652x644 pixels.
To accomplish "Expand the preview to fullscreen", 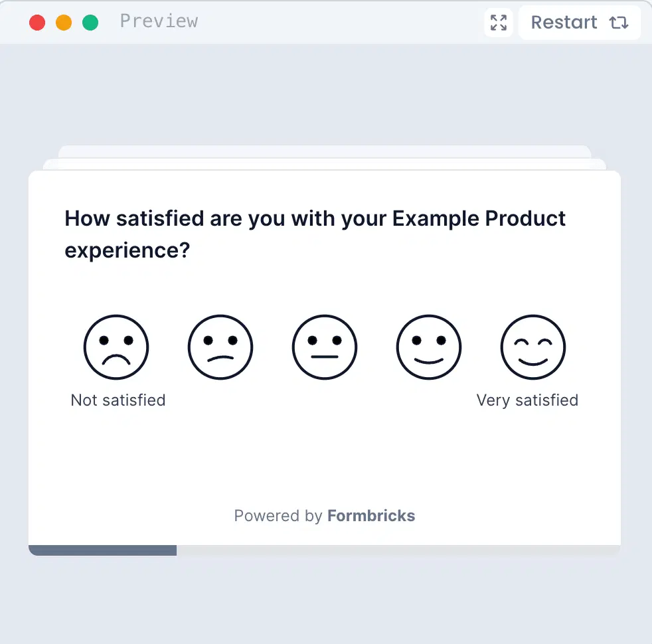I will tap(498, 23).
